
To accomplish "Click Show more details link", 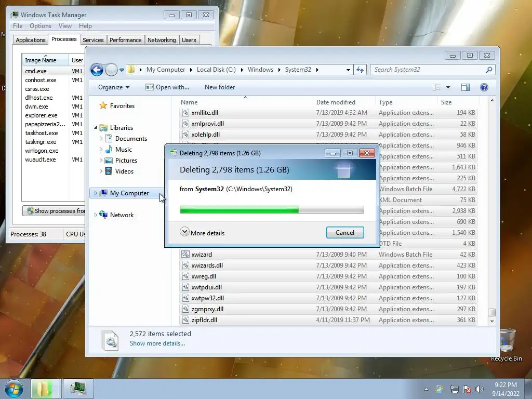I will click(157, 343).
